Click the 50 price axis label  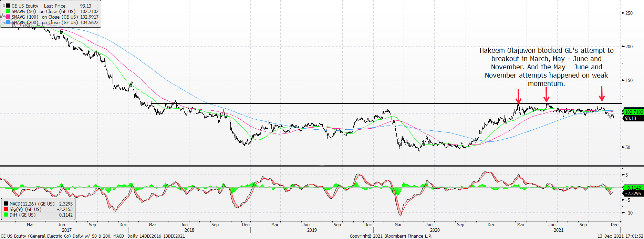pos(628,147)
